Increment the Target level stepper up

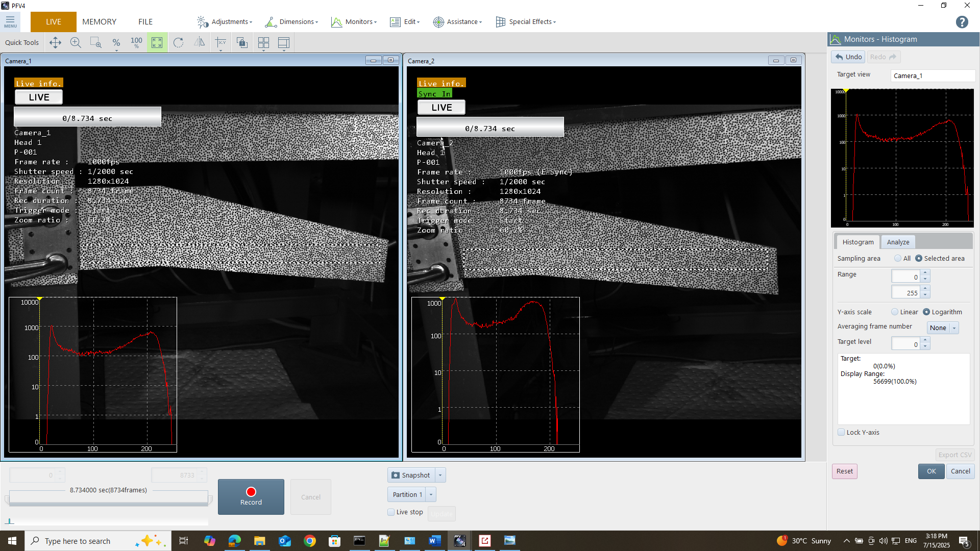tap(925, 341)
